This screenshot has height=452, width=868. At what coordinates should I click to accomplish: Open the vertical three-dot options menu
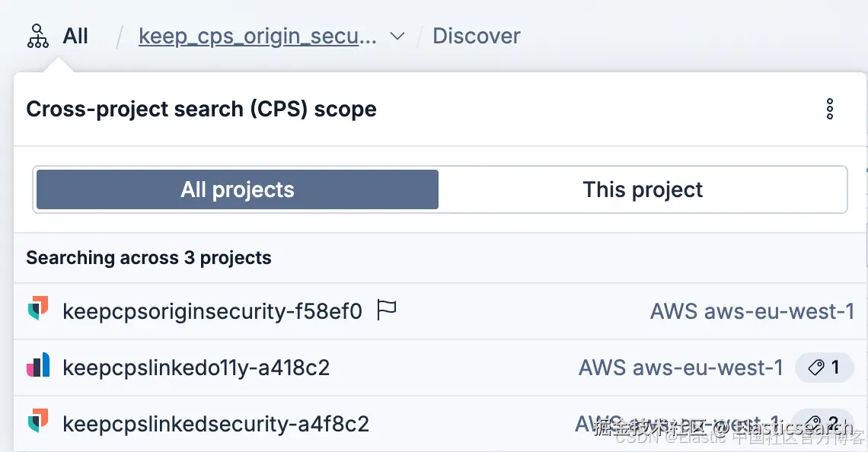point(830,109)
